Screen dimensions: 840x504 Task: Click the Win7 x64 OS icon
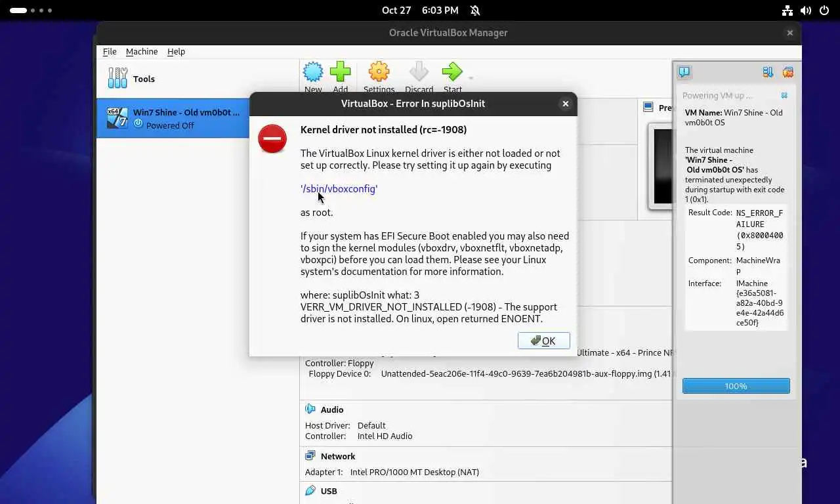click(x=117, y=118)
